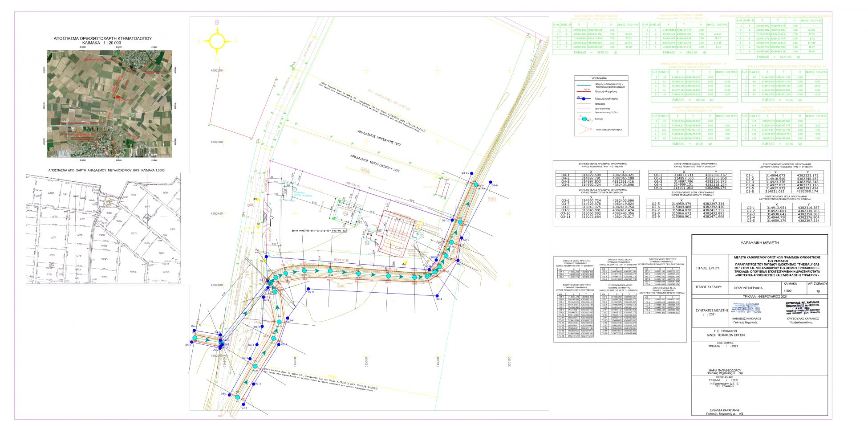Viewport: 868px width, 425px height.
Task: Click the yellow photo marker Φ1
Action: pyautogui.click(x=258, y=226)
